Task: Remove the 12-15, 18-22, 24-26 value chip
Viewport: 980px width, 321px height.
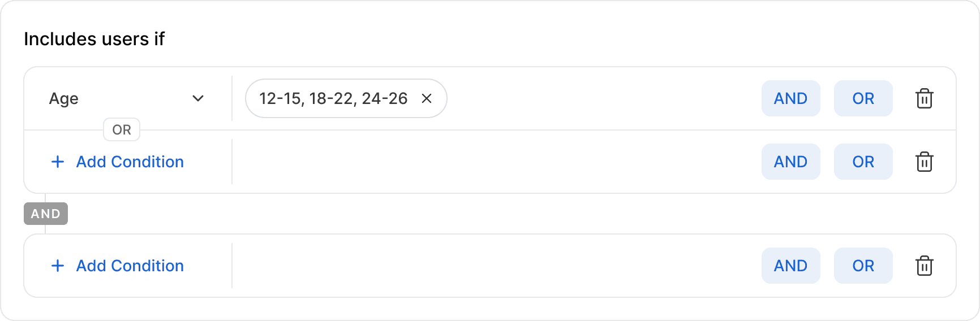Action: pos(427,98)
